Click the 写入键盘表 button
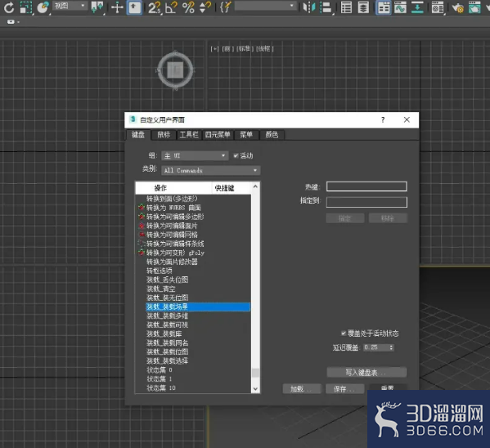The width and height of the screenshot is (490, 448). point(366,373)
